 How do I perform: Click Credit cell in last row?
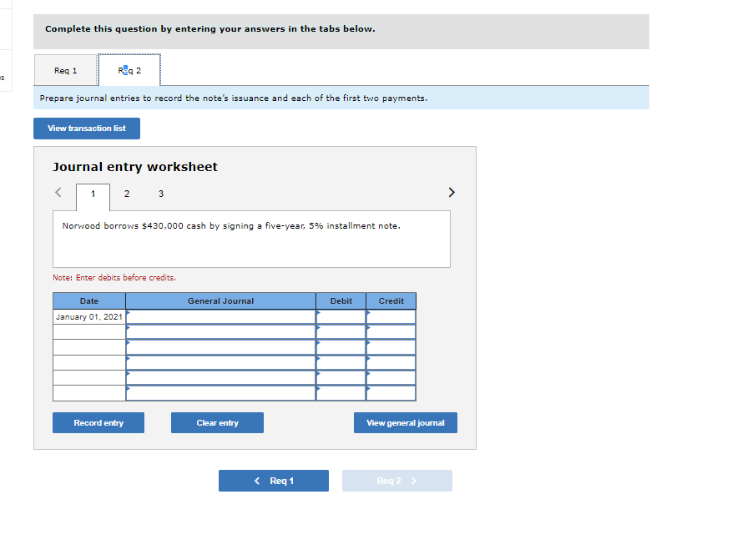tap(391, 393)
